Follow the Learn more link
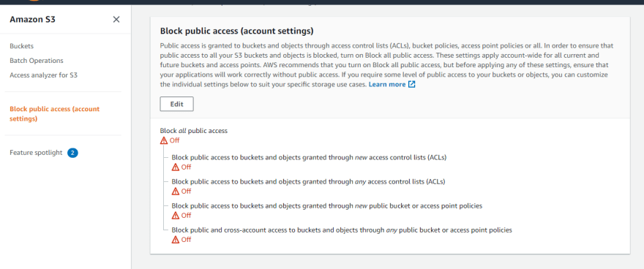Screen dimensions: 644x269 coord(387,85)
